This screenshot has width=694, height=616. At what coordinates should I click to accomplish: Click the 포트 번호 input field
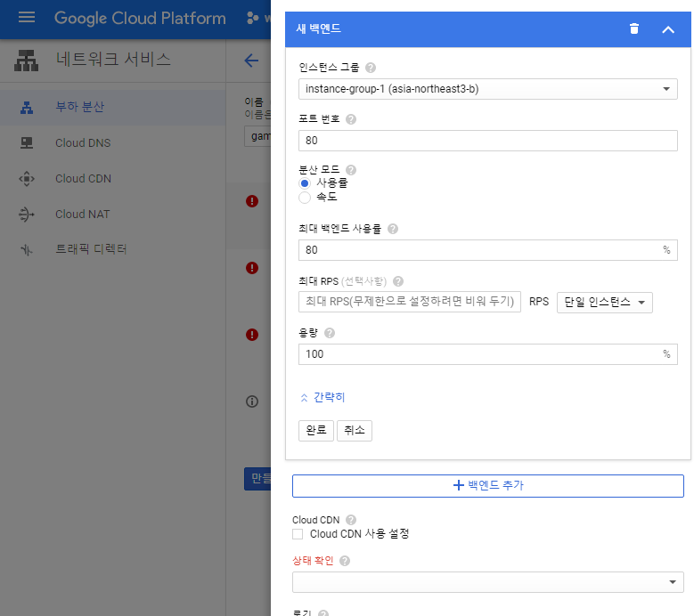487,141
